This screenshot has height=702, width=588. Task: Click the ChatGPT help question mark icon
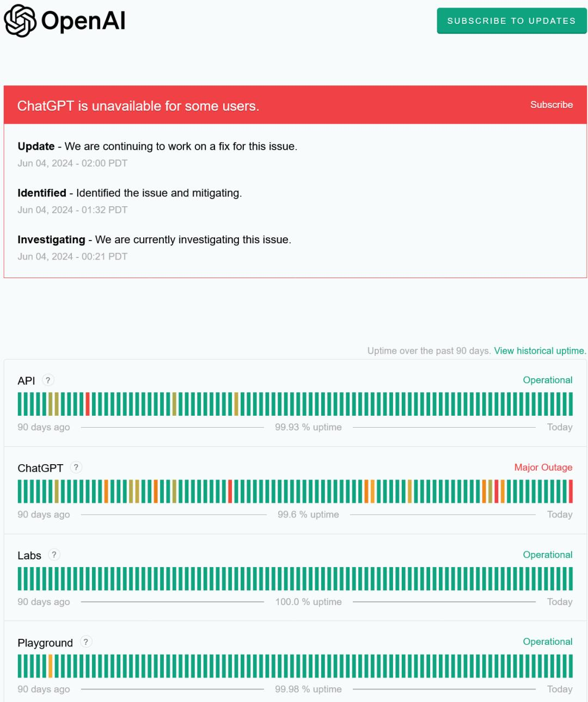pyautogui.click(x=76, y=467)
